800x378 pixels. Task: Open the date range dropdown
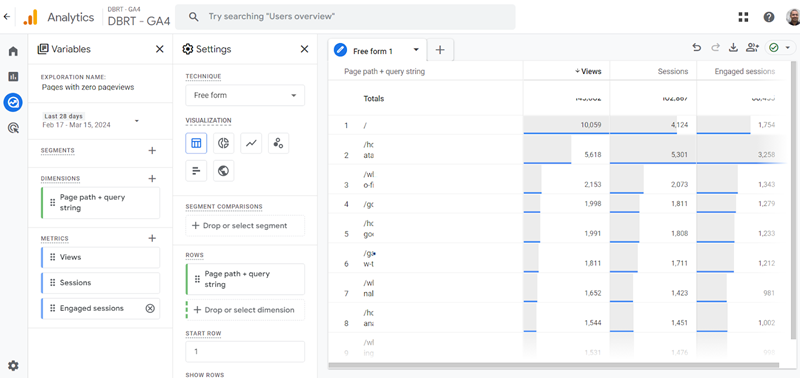click(91, 121)
